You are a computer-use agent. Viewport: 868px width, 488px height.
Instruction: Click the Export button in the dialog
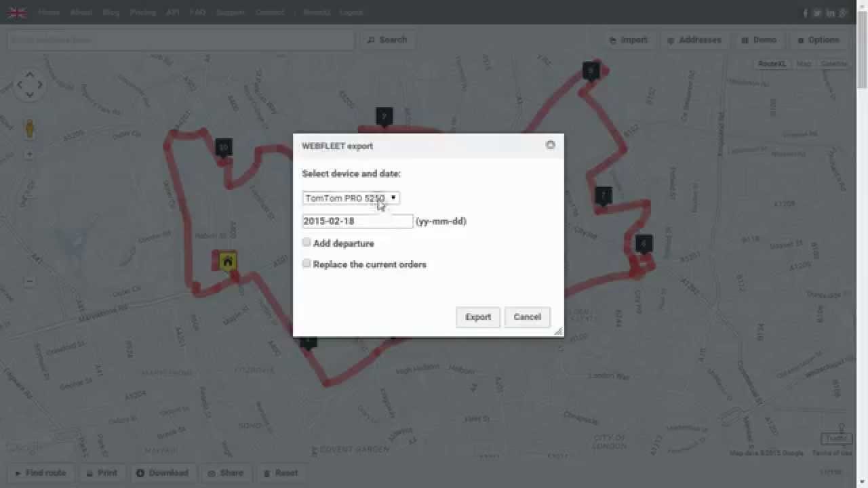click(478, 317)
